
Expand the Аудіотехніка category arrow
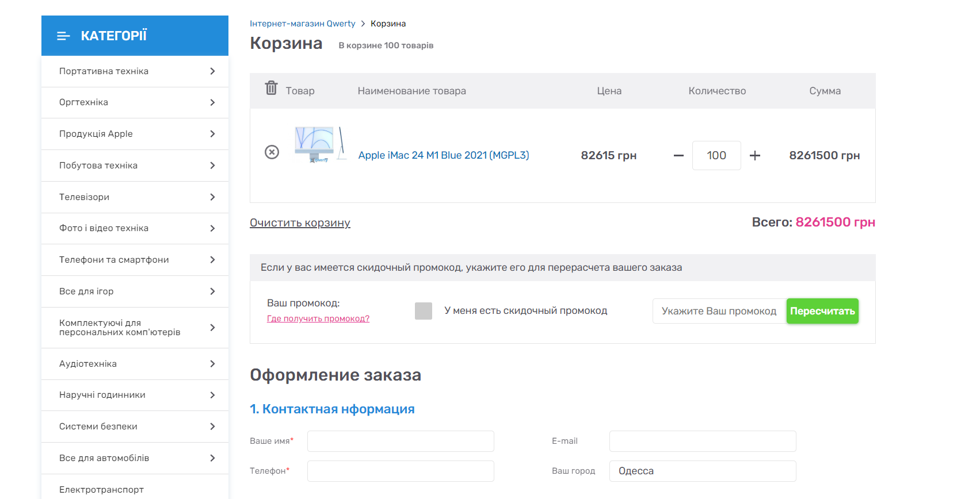point(212,364)
